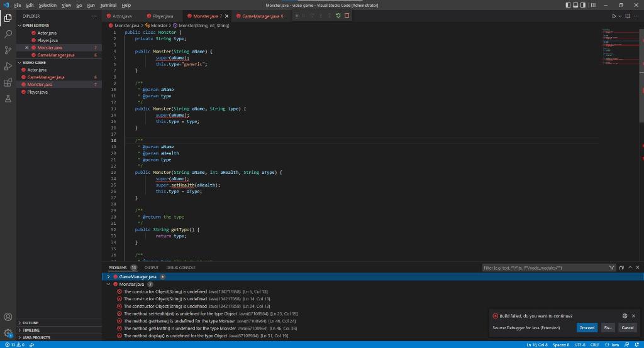Open the Manage gear in activity bar
The image size is (644, 348).
click(x=8, y=333)
